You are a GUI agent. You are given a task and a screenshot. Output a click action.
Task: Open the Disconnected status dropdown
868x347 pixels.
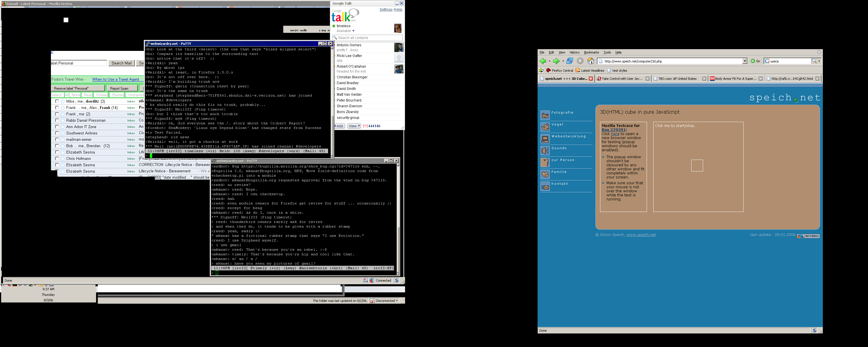point(385,301)
